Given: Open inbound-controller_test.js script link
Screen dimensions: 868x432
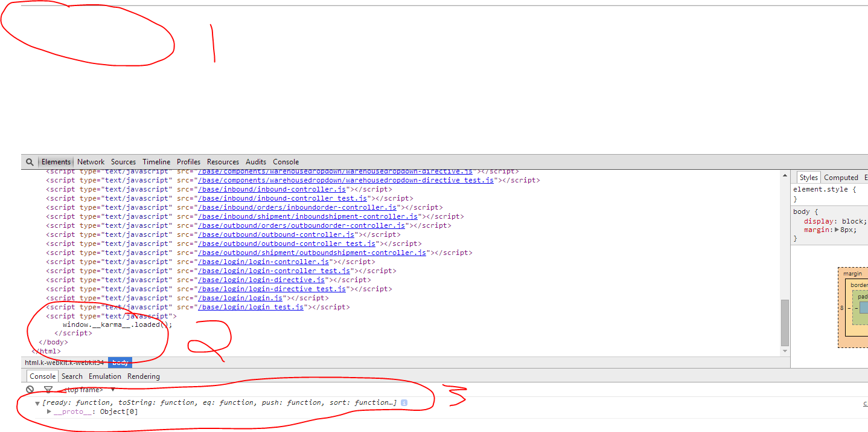Looking at the screenshot, I should 282,198.
